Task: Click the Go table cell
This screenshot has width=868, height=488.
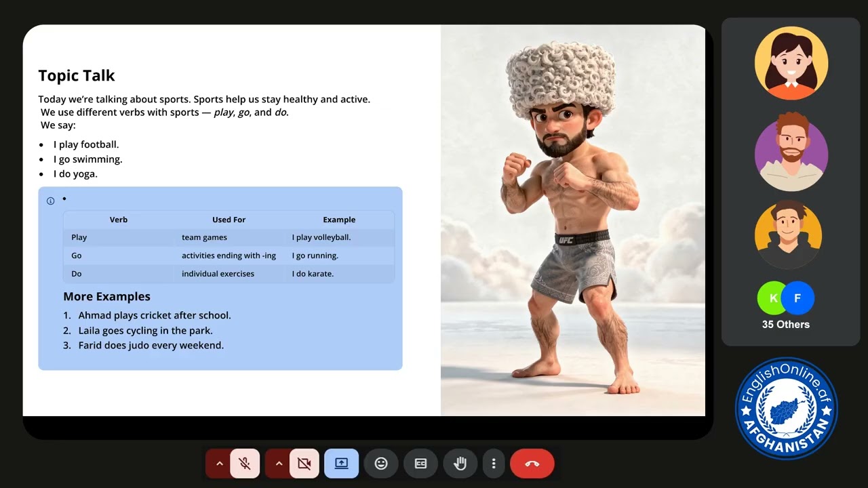Action: [x=119, y=256]
